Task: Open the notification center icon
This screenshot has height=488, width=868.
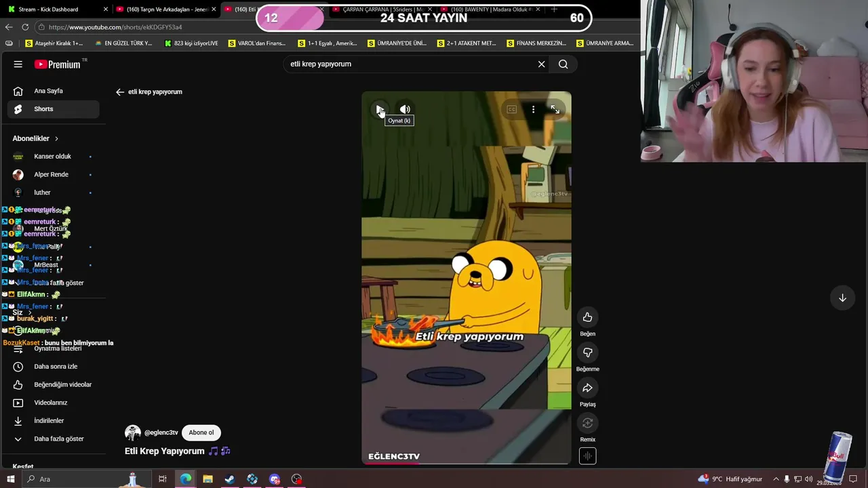Action: pos(852,479)
